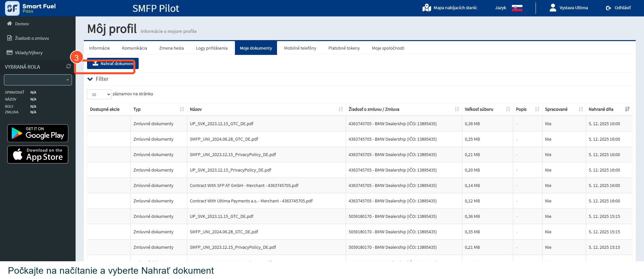Click the Smart Fuel Pass logo

tap(30, 8)
